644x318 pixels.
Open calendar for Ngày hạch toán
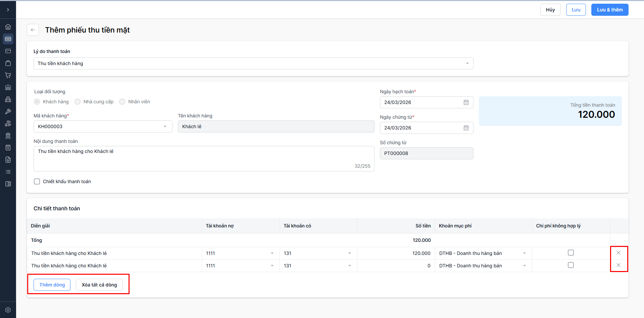[x=466, y=102]
